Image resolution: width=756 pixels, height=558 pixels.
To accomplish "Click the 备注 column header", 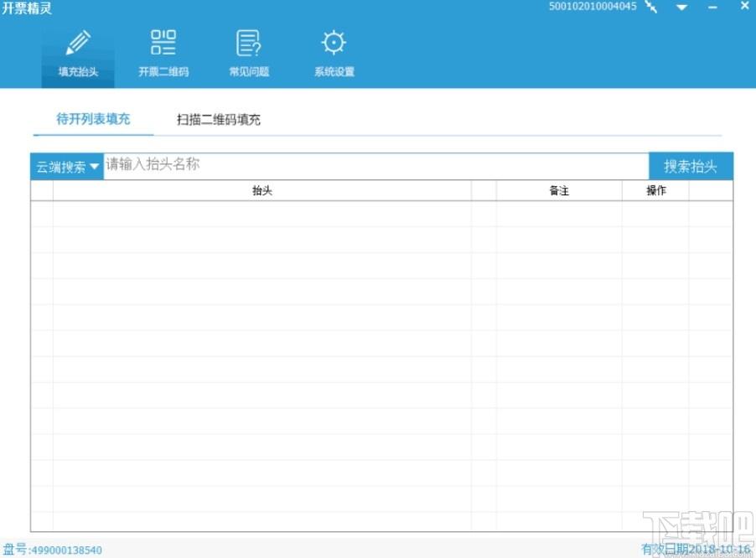I will pos(559,191).
